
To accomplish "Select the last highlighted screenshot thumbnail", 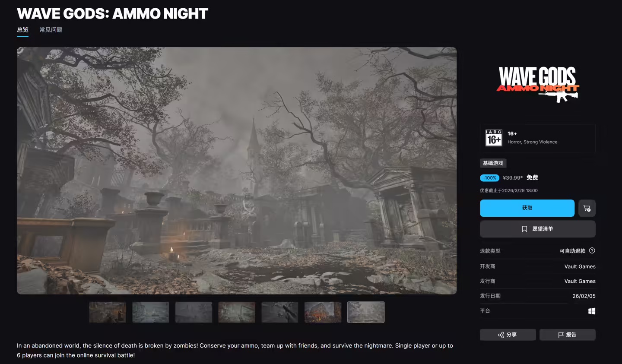I will (366, 312).
